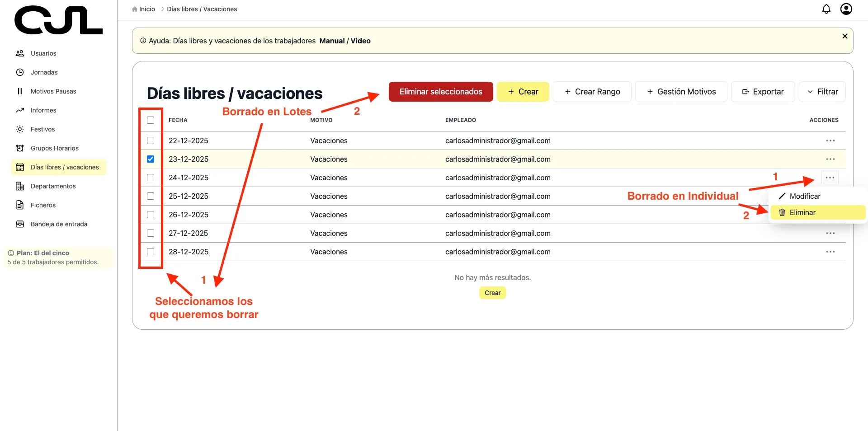The width and height of the screenshot is (868, 431).
Task: Click the Bandeja de entrada inbox icon
Action: point(20,224)
